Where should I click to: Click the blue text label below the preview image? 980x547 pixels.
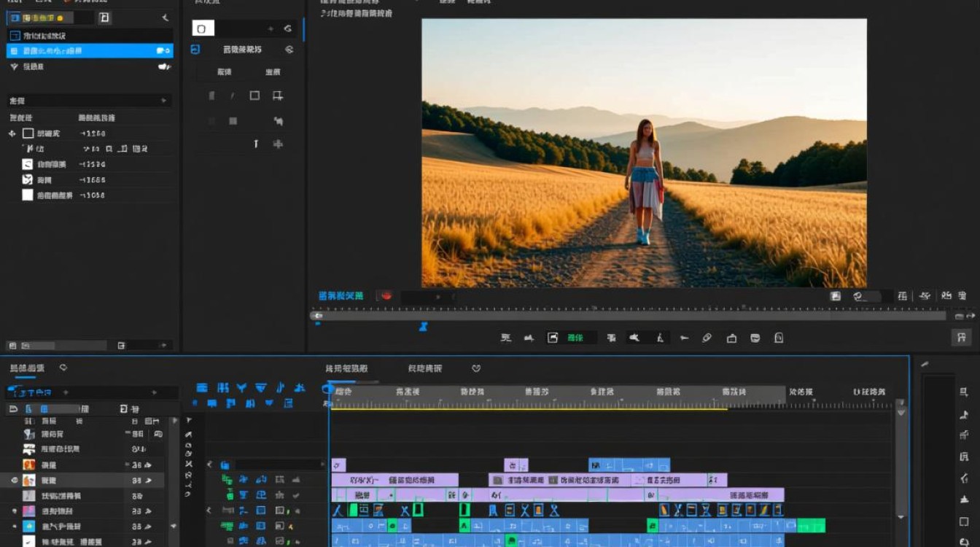(x=341, y=295)
